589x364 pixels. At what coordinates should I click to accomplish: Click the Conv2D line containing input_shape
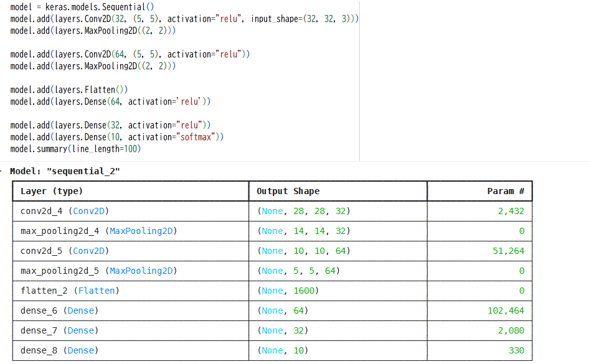point(184,19)
